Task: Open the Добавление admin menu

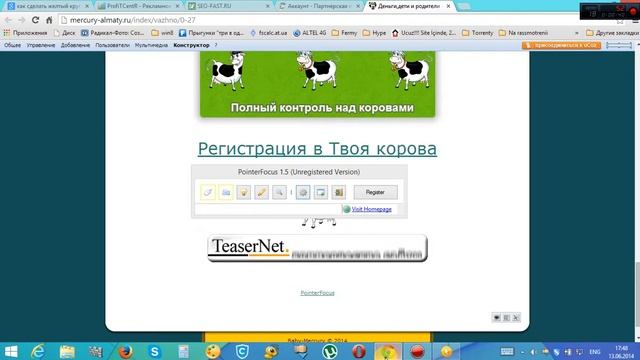Action: click(76, 45)
